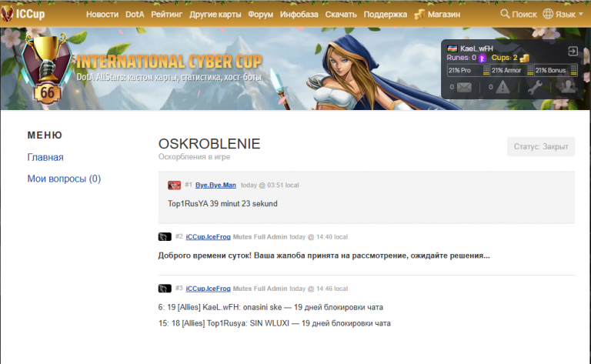Open the Скачать menu item

coord(341,15)
